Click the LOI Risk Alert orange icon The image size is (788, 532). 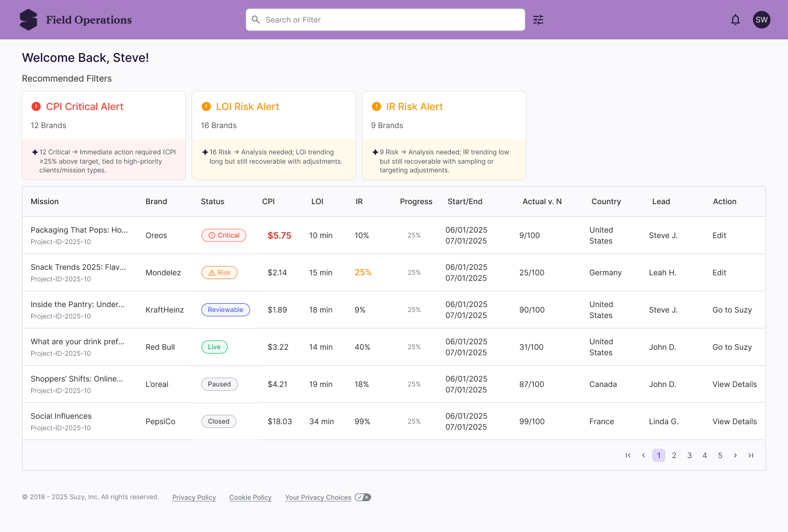[x=206, y=107]
